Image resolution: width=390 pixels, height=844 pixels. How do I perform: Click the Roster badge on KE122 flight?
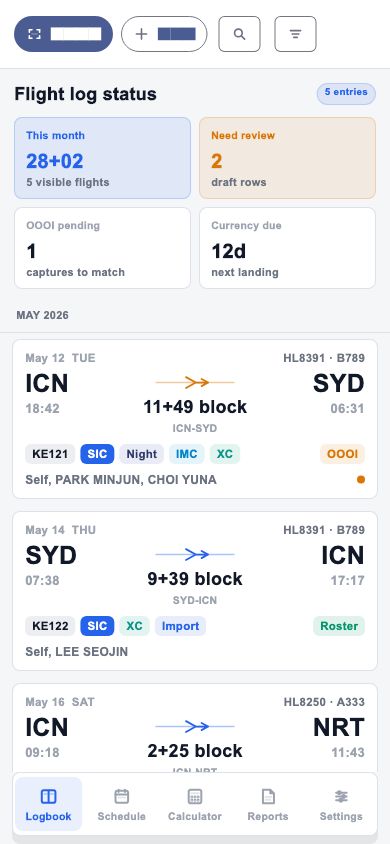click(x=339, y=626)
